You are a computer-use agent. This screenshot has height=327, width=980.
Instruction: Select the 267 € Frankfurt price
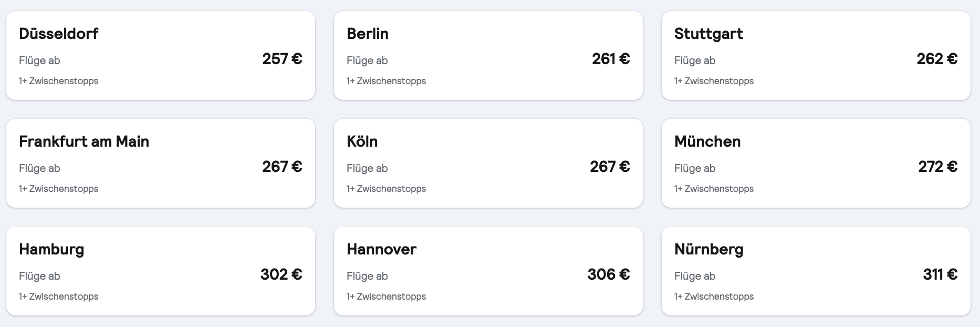282,167
